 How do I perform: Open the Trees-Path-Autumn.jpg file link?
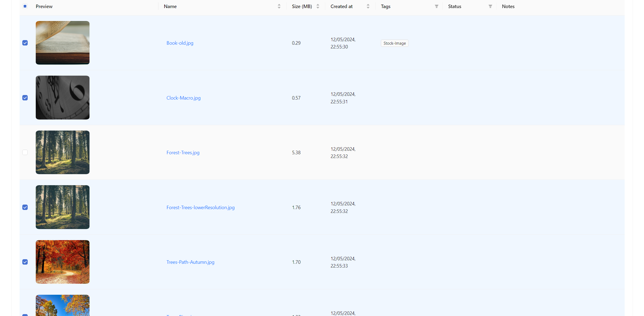190,262
